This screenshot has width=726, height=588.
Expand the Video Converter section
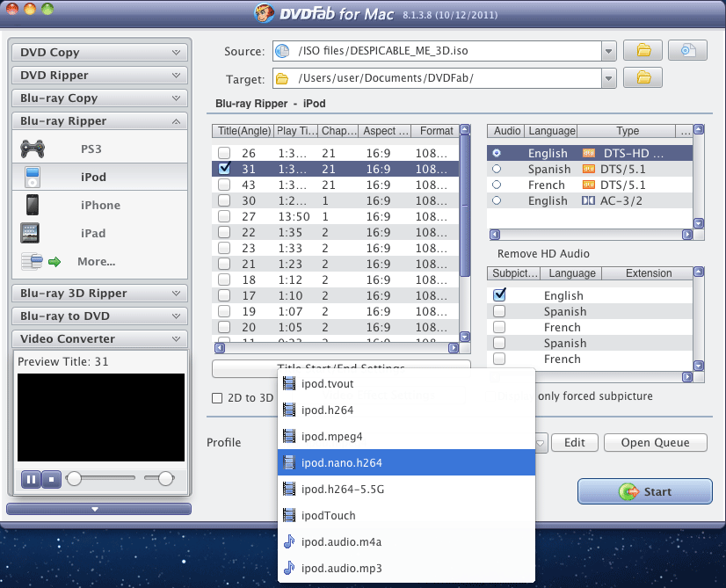point(99,339)
